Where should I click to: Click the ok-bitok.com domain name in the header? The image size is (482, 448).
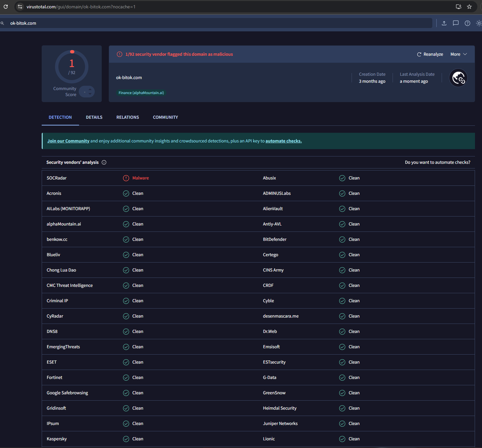click(x=129, y=78)
